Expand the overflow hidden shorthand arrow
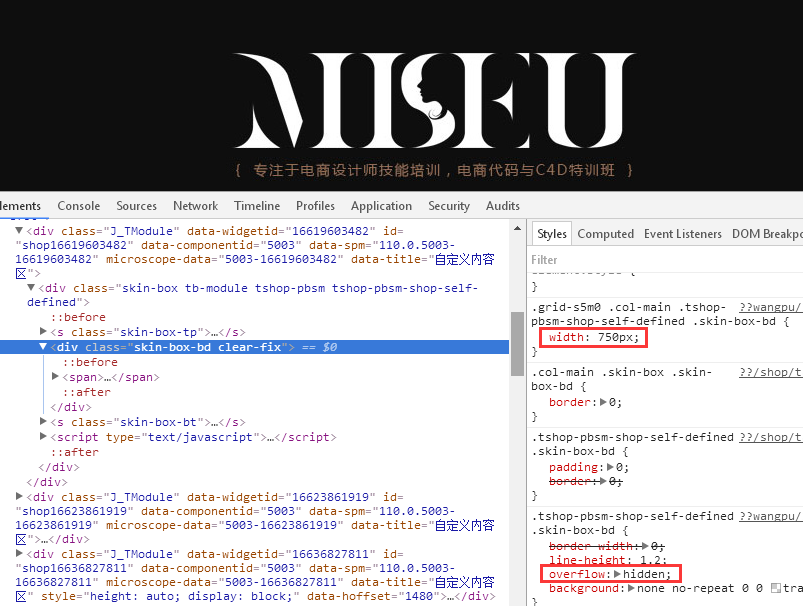803x606 pixels. tap(617, 574)
